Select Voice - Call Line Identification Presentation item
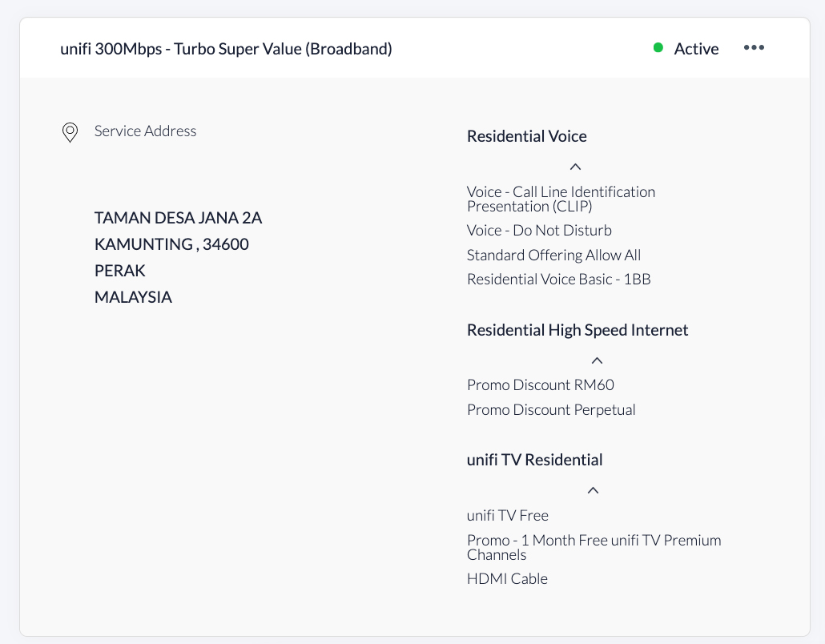Viewport: 825px width, 644px height. point(561,199)
